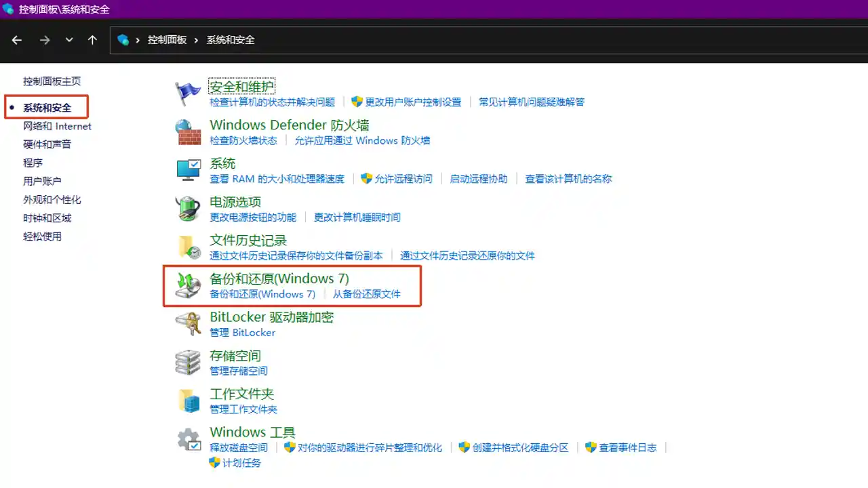
Task: Click 系统和安全 in the address bar breadcrumb
Action: 231,40
